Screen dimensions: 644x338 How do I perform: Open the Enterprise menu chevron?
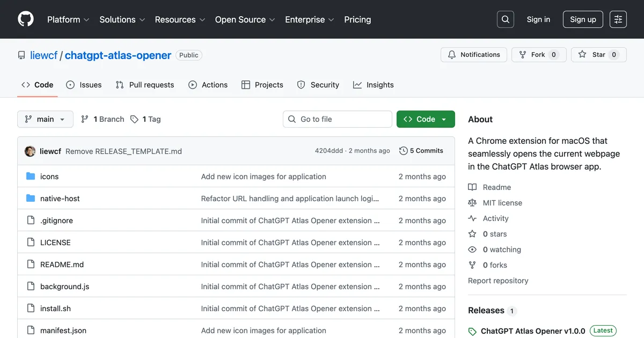331,20
